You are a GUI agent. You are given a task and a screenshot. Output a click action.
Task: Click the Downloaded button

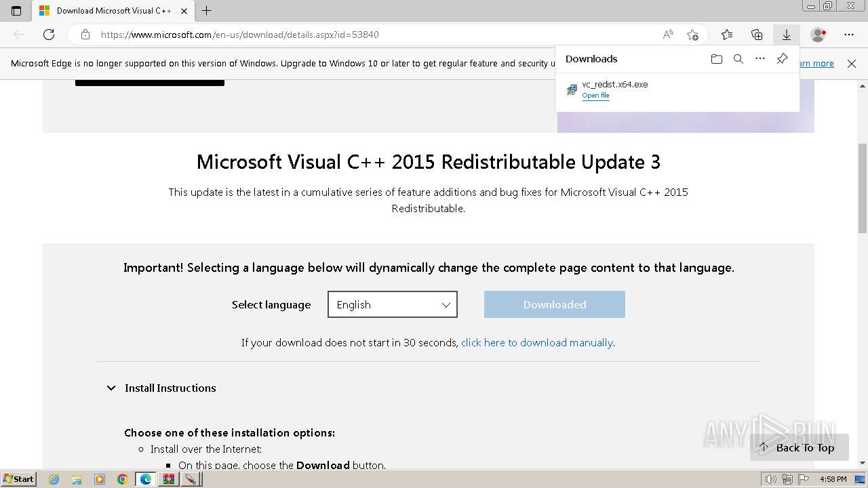555,304
